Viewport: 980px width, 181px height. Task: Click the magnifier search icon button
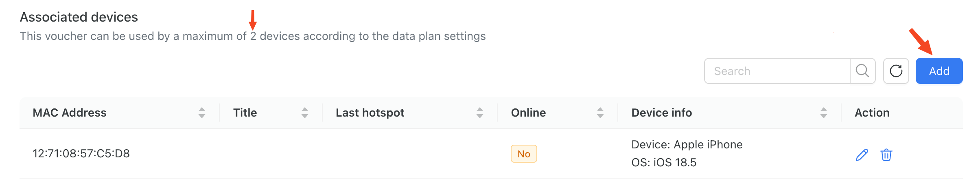(862, 71)
